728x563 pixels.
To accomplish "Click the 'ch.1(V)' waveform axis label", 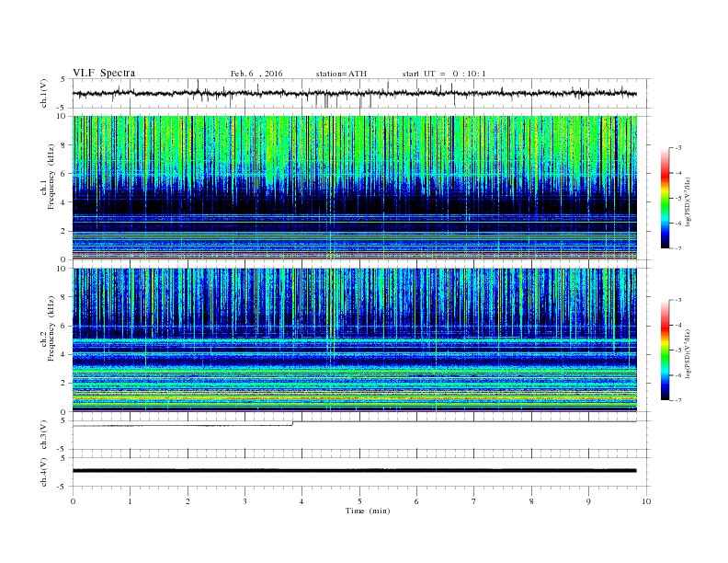I will (x=44, y=93).
